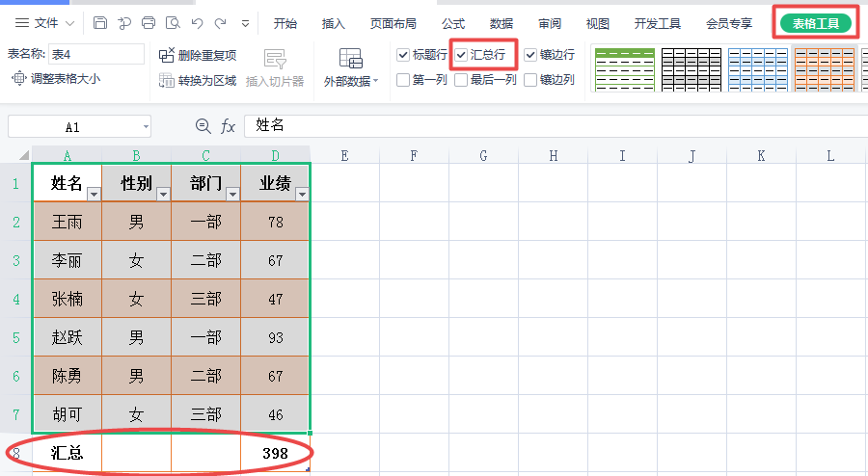Click the 插入切片器 icon

(x=275, y=59)
